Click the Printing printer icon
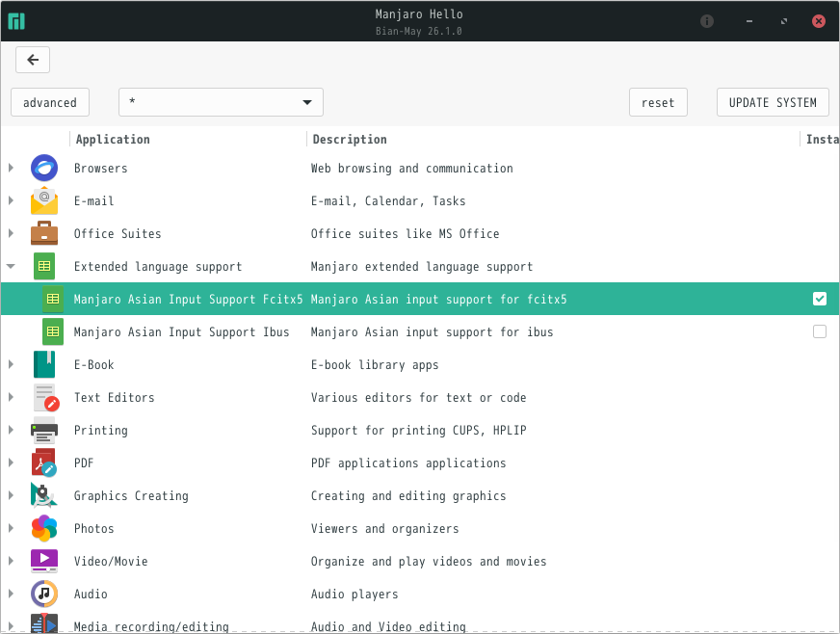The height and width of the screenshot is (634, 840). (x=44, y=431)
